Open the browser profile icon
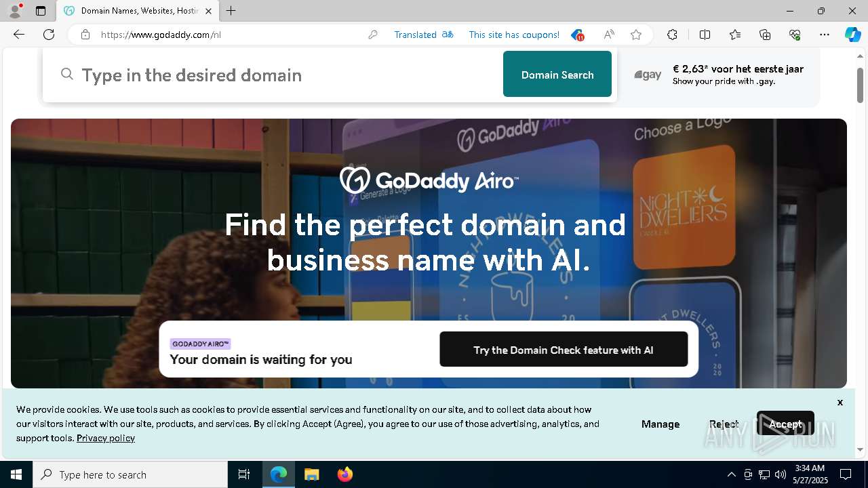The width and height of the screenshot is (868, 488). coord(15,11)
